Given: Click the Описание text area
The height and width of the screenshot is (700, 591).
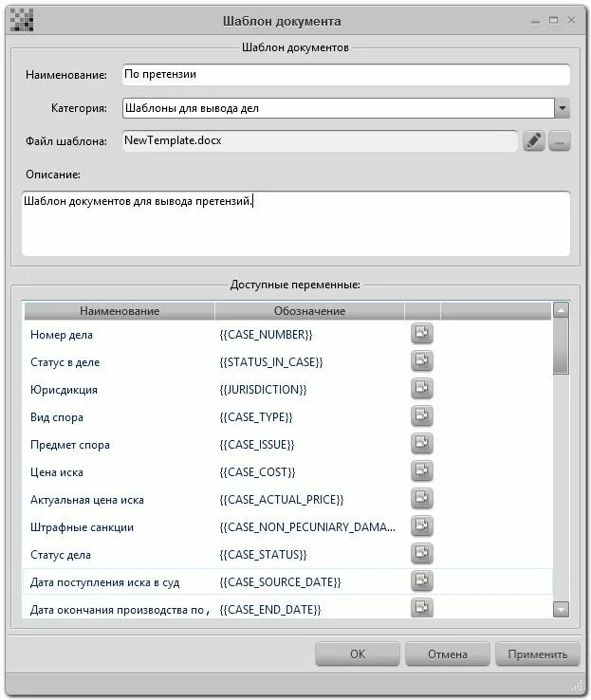Looking at the screenshot, I should tap(296, 223).
